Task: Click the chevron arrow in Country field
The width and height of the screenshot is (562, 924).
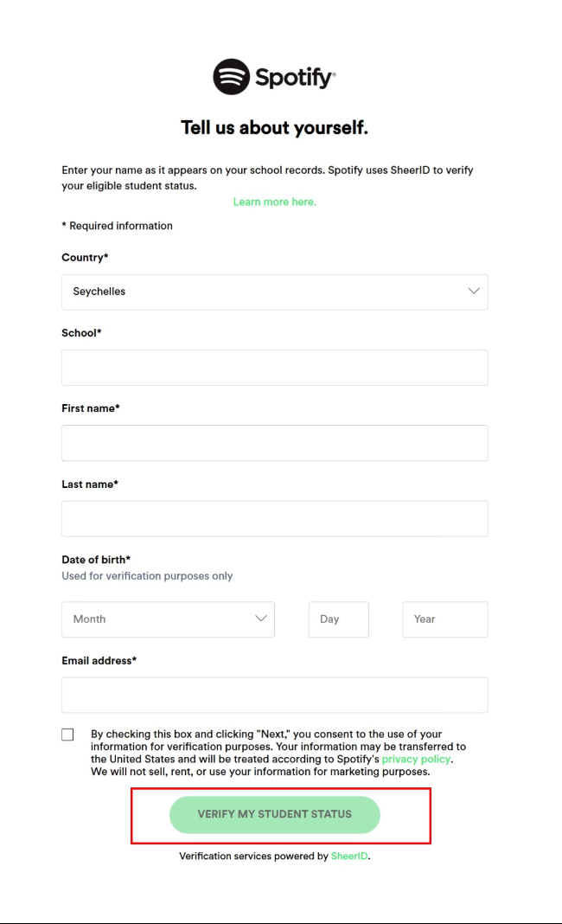Action: (473, 292)
